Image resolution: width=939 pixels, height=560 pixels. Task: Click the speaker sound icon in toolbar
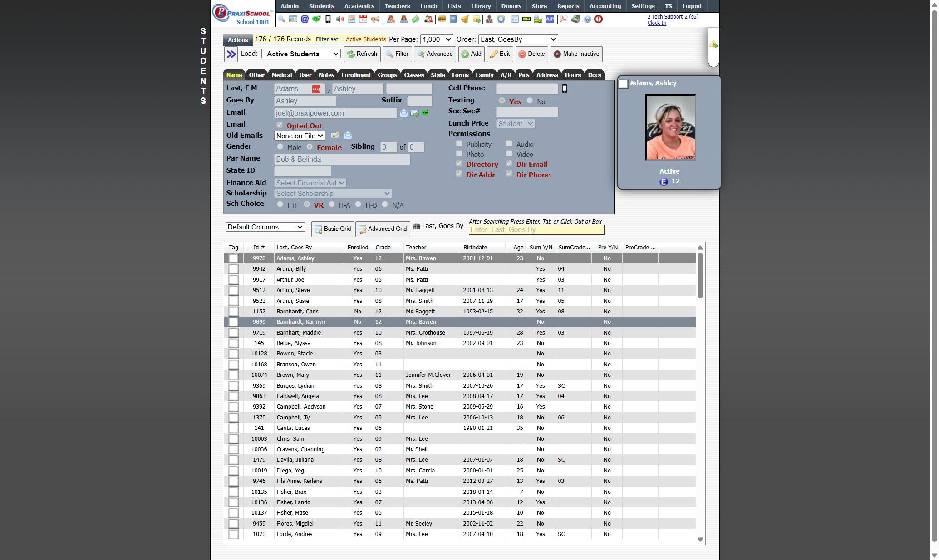coord(340,19)
